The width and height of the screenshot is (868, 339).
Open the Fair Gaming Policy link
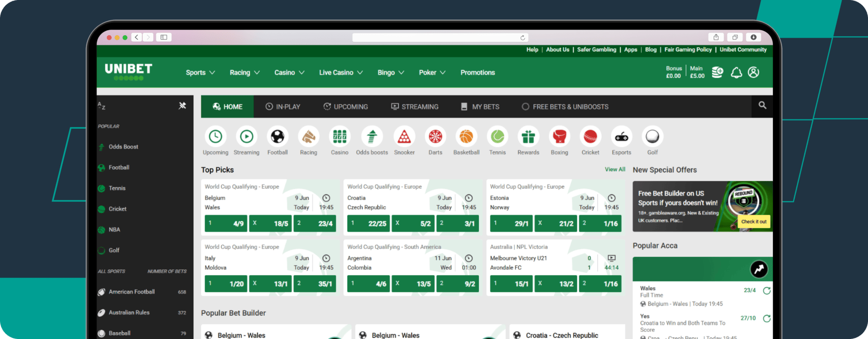click(688, 50)
